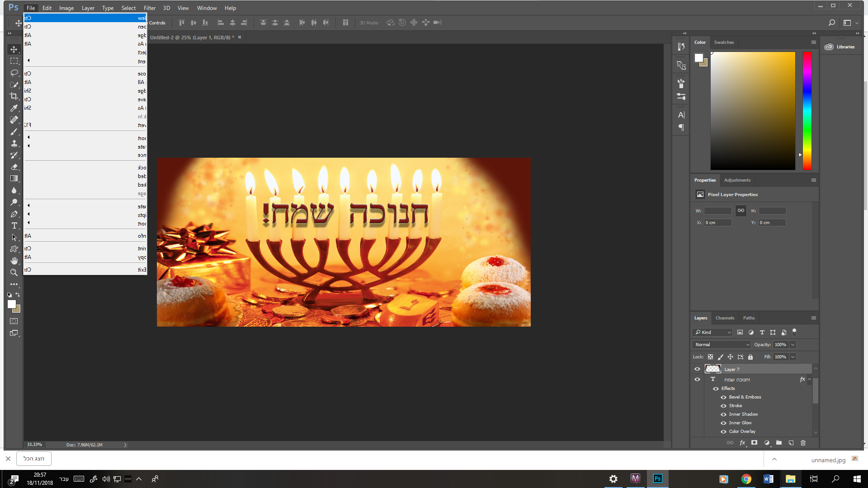Select the Hand tool
Screen dimensions: 868x488
click(x=14, y=261)
